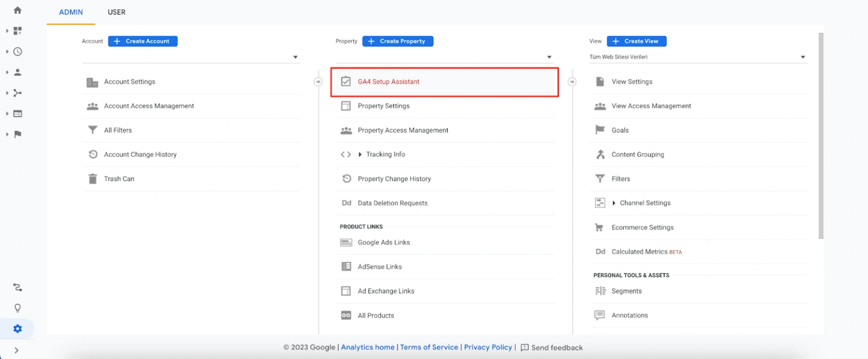Open the Account selector dropdown

point(294,56)
